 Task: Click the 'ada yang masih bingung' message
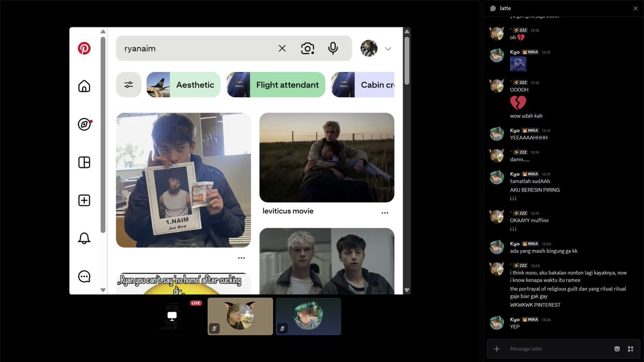(544, 251)
